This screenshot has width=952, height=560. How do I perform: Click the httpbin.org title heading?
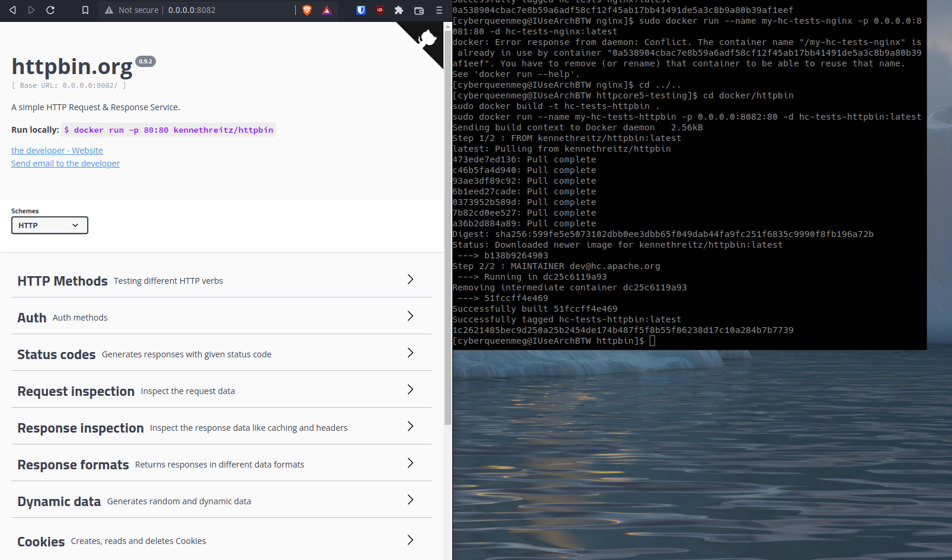click(72, 66)
